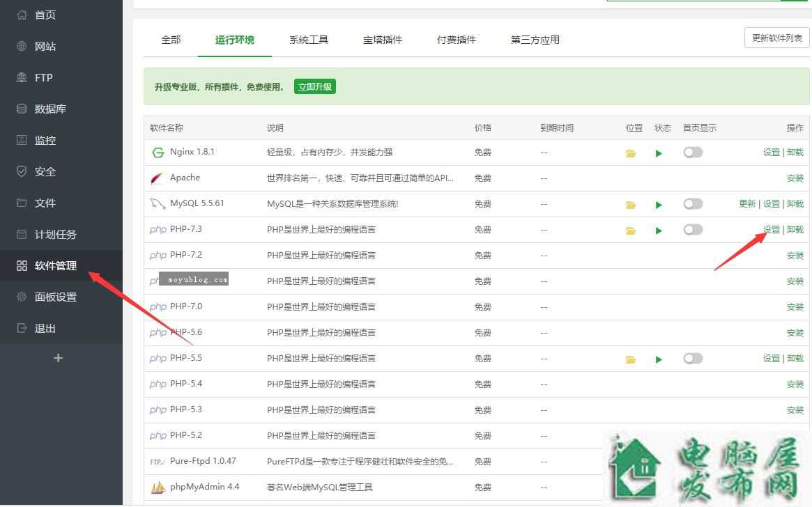Toggle homepage display for Nginx 1.8.1
The width and height of the screenshot is (812, 507).
[x=693, y=152]
